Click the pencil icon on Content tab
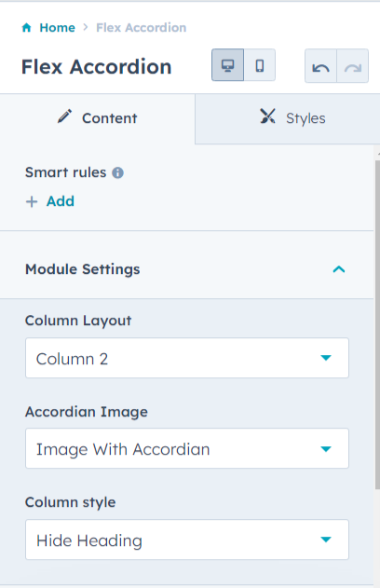Screen dimensions: 380x588 (64, 116)
